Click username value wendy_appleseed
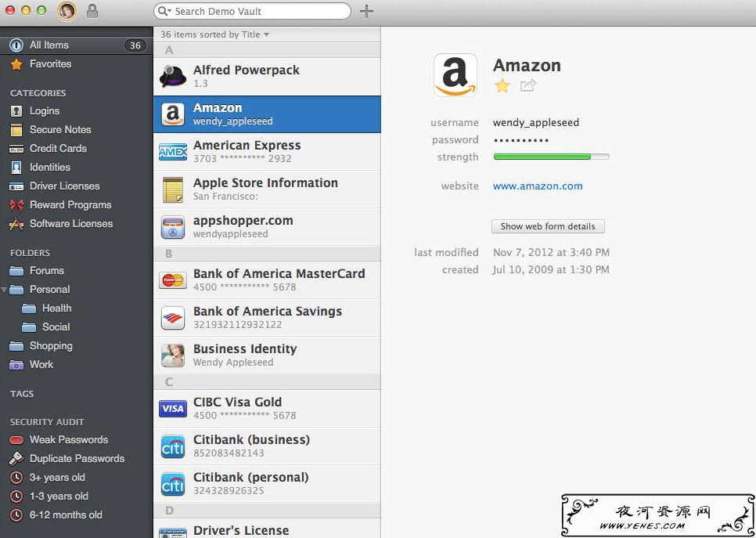Viewport: 756px width, 538px height. (535, 123)
